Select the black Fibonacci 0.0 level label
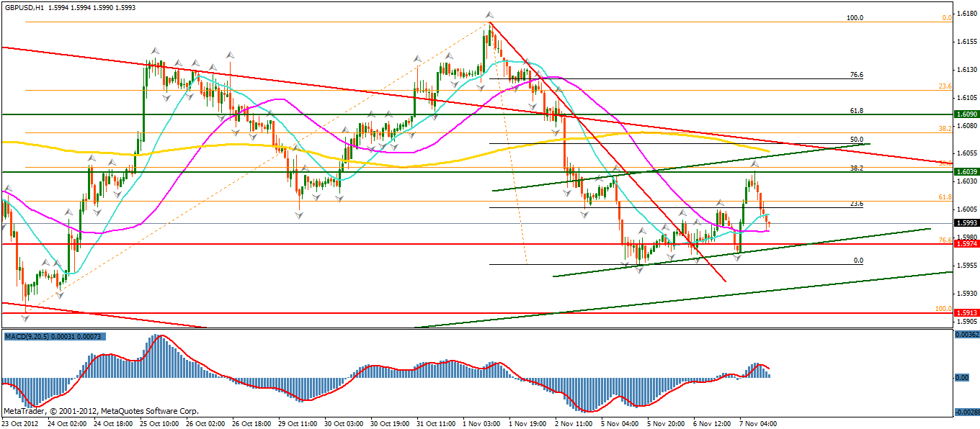This screenshot has width=980, height=429. coord(858,261)
